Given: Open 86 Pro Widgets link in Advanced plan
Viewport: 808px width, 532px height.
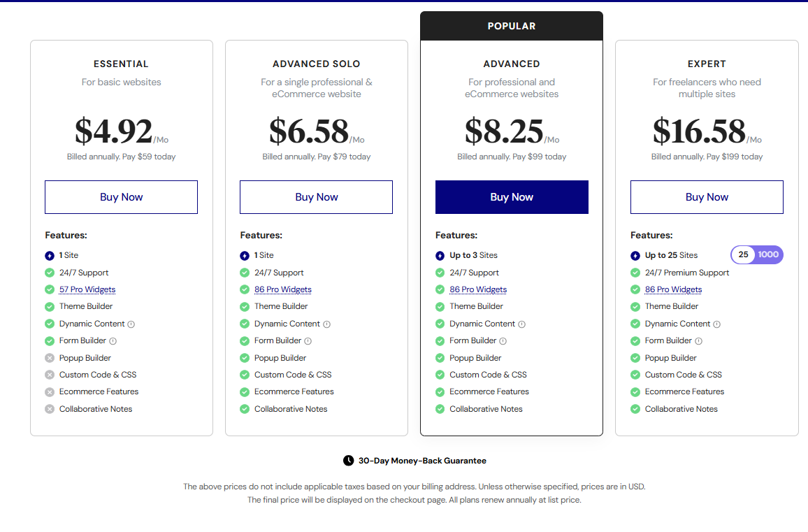Looking at the screenshot, I should tap(478, 289).
